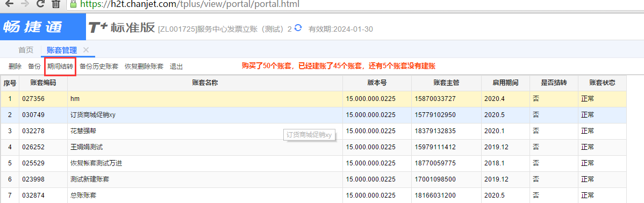Click the 序号 column header
Viewport: 644px width, 203px height.
tap(10, 83)
